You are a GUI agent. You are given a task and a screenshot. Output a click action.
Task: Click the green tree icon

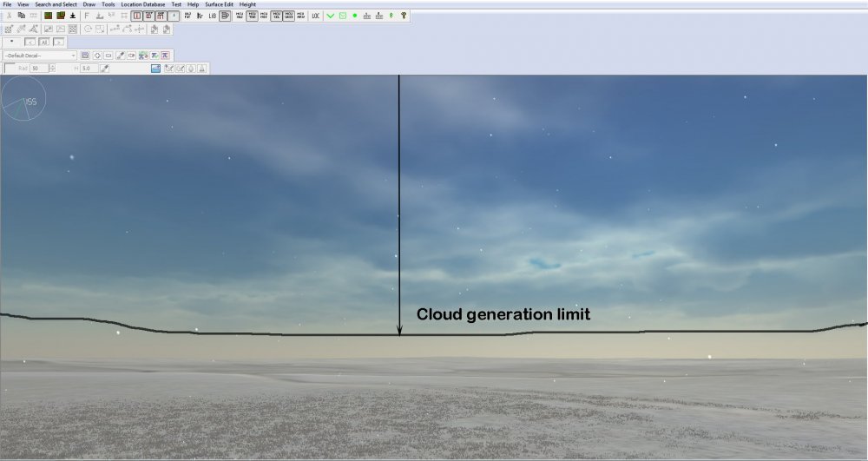391,16
